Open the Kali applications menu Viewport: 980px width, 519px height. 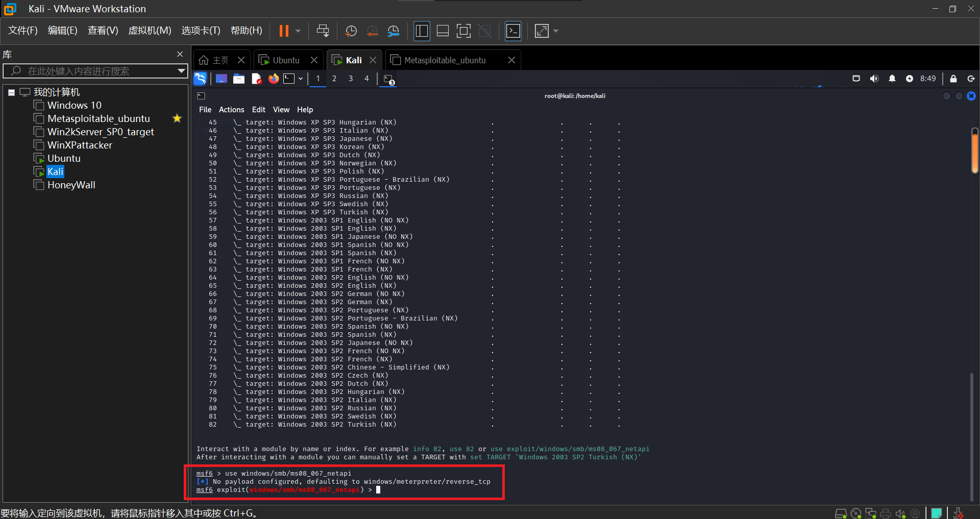[200, 79]
